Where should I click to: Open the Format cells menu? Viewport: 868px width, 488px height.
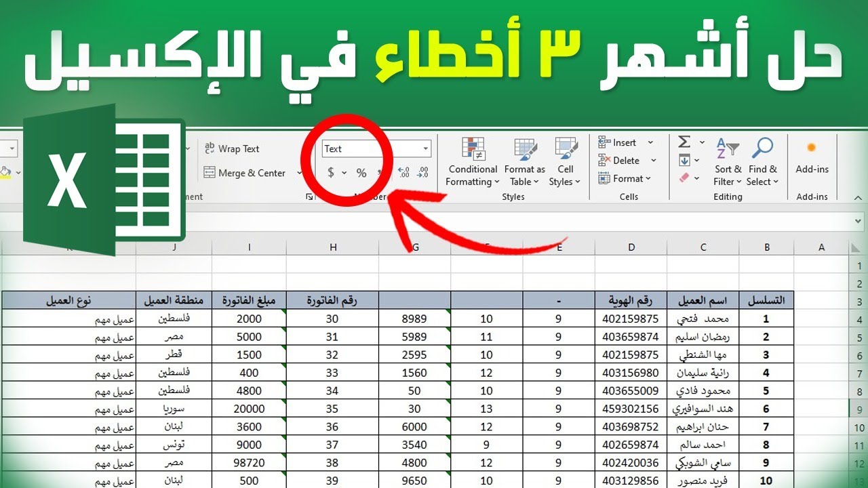tap(625, 179)
